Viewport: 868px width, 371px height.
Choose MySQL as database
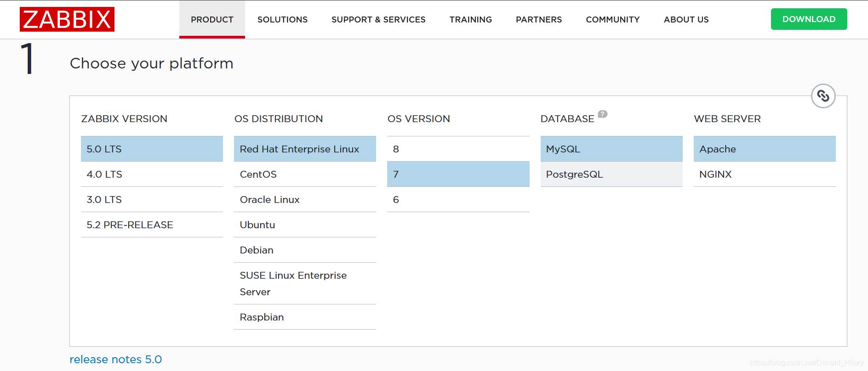click(611, 149)
